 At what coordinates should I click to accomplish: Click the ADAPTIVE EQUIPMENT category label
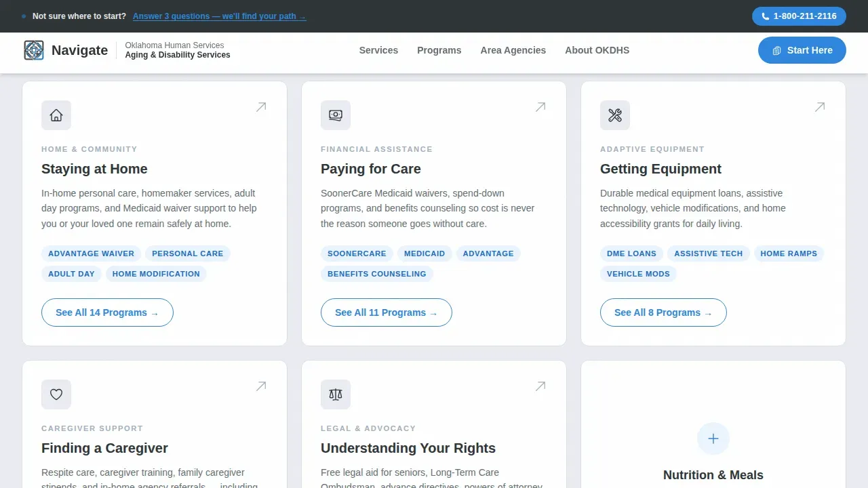[x=652, y=149]
